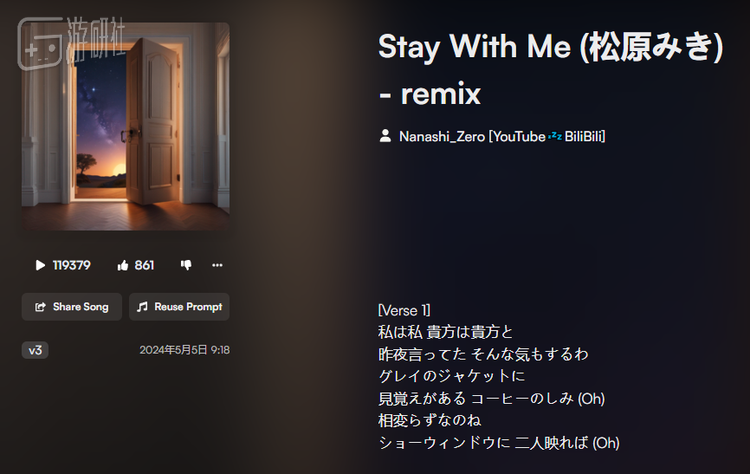The height and width of the screenshot is (474, 750).
Task: Play the Stay With Me remix song
Action: point(40,265)
